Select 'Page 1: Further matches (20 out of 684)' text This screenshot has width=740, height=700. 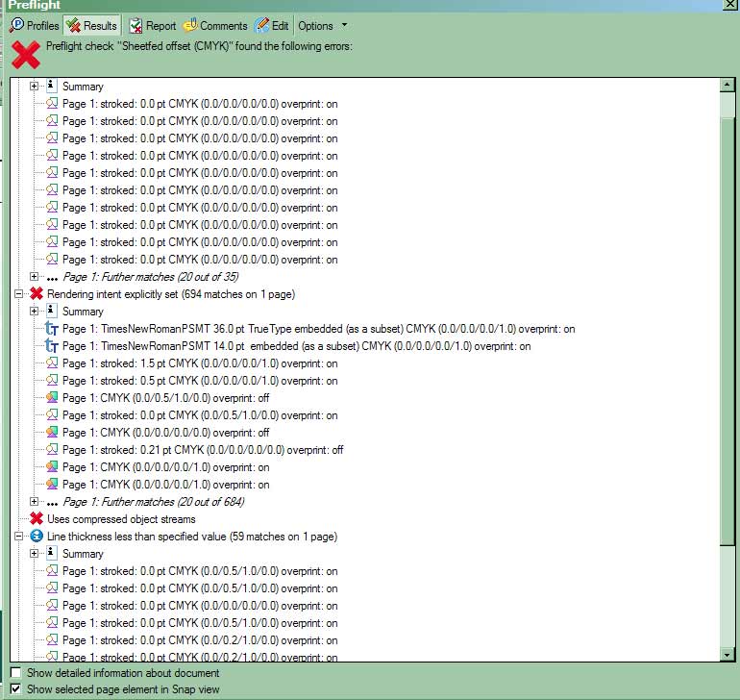(x=154, y=502)
